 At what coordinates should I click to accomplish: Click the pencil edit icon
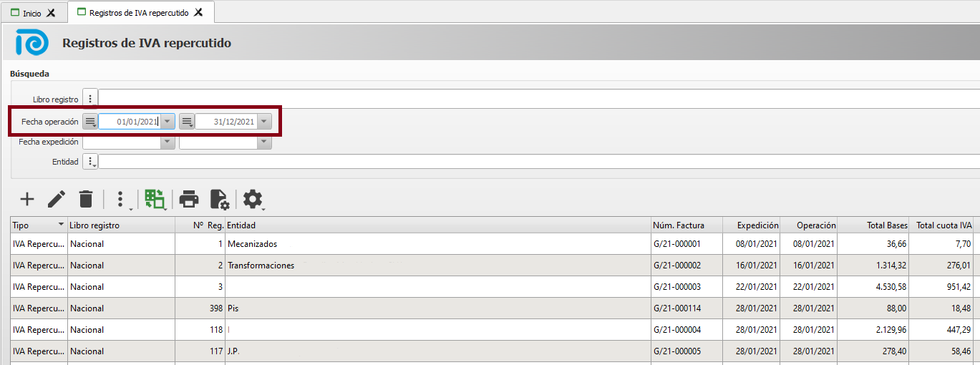(57, 199)
